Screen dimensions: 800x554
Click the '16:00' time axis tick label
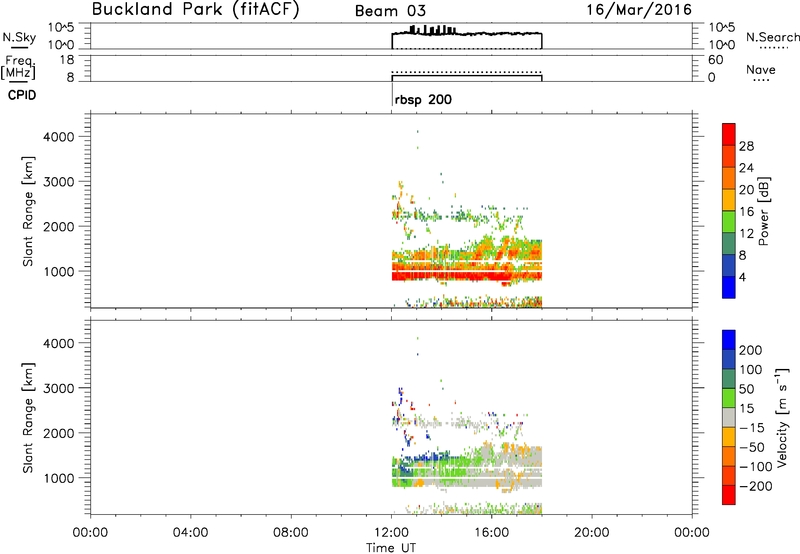tap(491, 533)
